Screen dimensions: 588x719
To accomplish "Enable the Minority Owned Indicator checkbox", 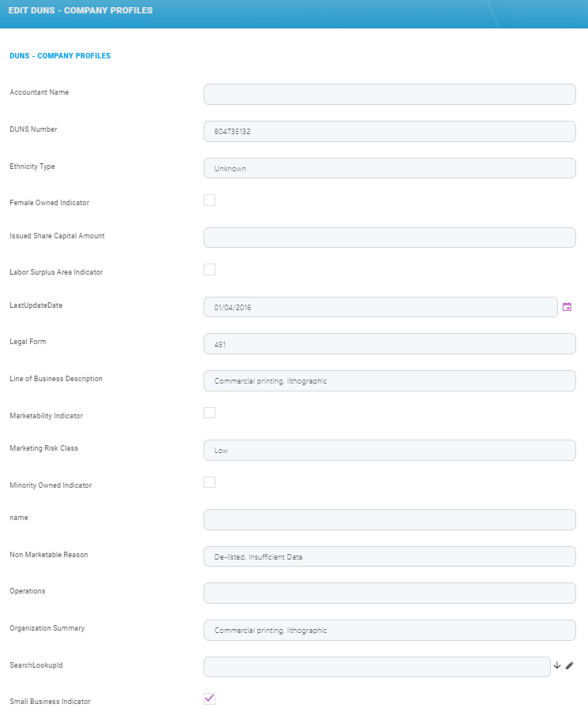I will (x=209, y=481).
